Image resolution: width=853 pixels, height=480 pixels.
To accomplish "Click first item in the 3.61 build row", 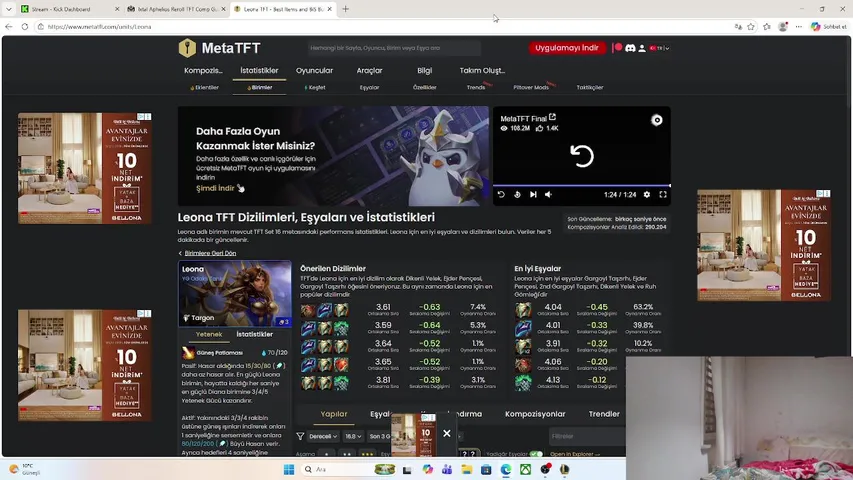I will 308,310.
